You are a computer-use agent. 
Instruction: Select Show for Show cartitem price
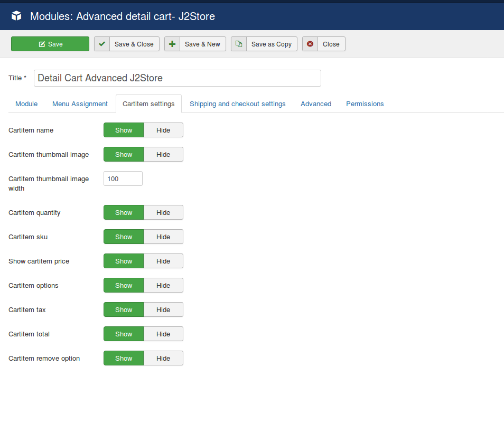click(x=124, y=261)
